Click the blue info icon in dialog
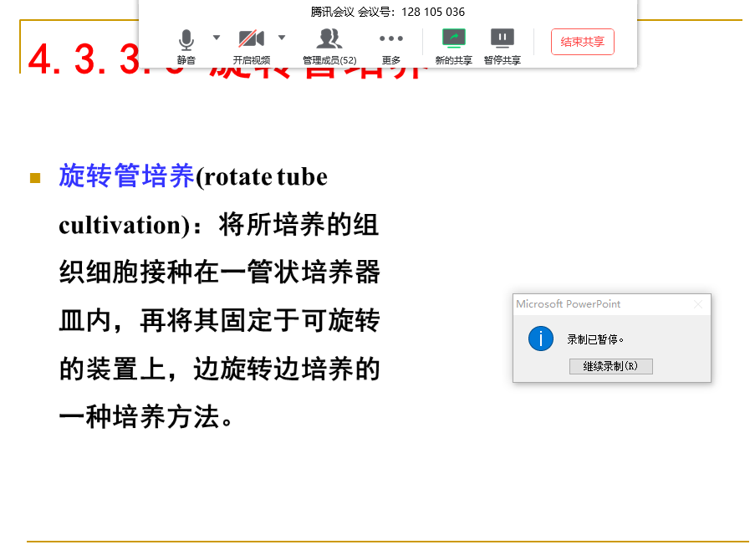 [x=541, y=339]
